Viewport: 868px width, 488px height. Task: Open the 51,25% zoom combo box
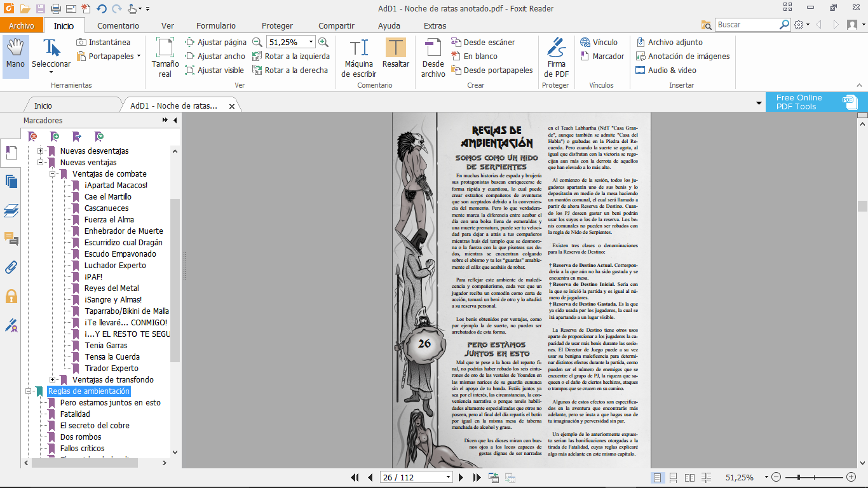click(x=290, y=42)
